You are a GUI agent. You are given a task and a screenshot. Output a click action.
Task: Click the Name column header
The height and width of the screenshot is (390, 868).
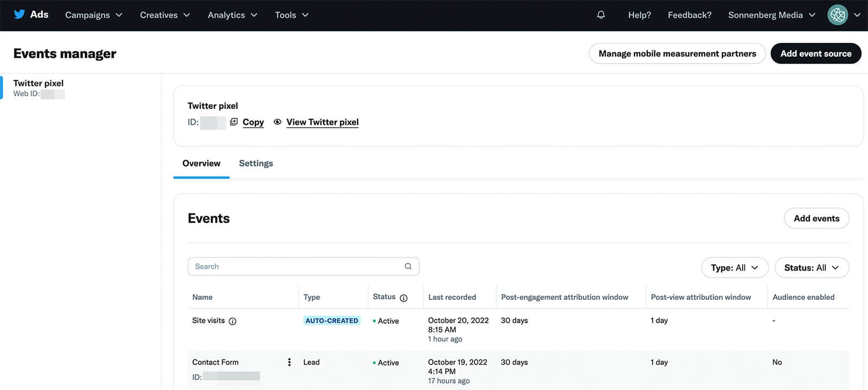coord(202,297)
